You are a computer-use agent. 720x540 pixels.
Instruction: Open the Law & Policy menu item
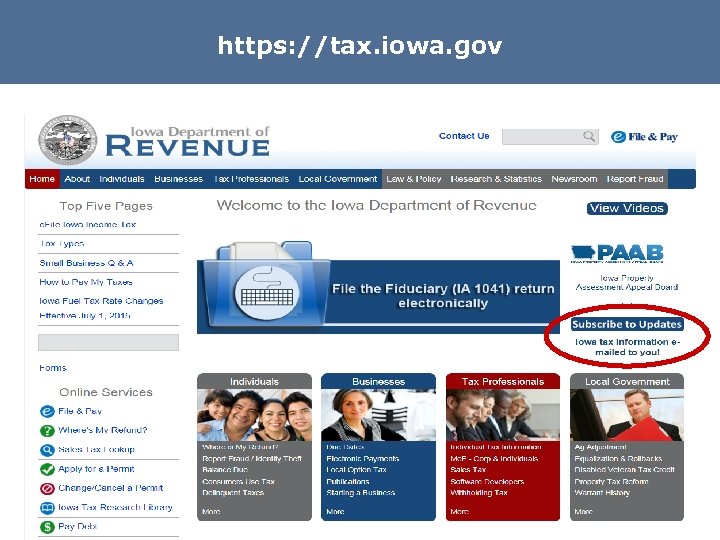click(414, 179)
